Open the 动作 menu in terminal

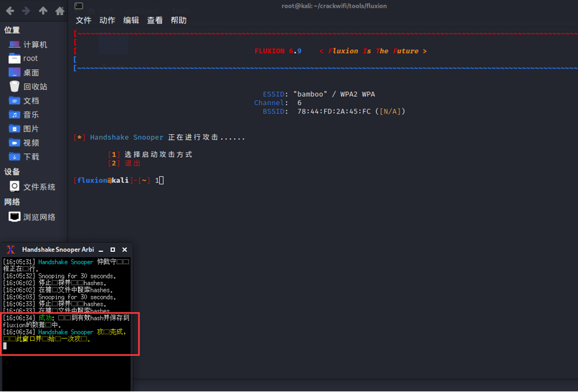pos(107,21)
